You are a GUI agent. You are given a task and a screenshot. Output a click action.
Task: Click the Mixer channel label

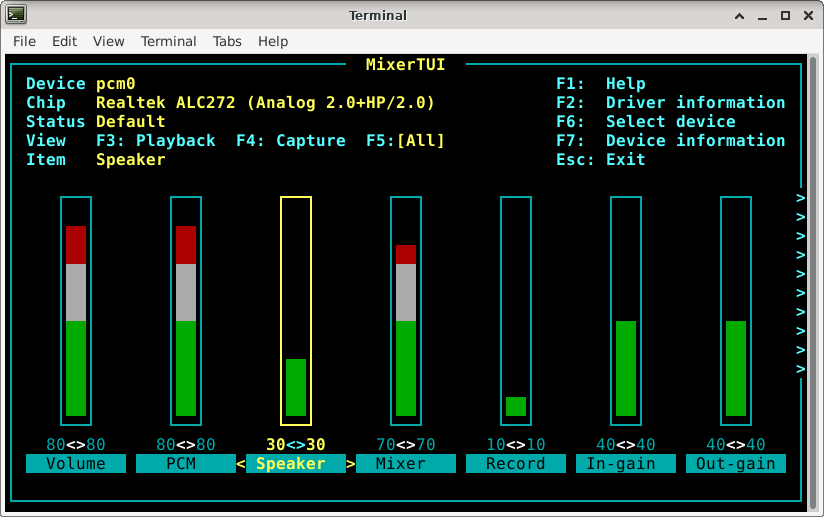click(406, 464)
